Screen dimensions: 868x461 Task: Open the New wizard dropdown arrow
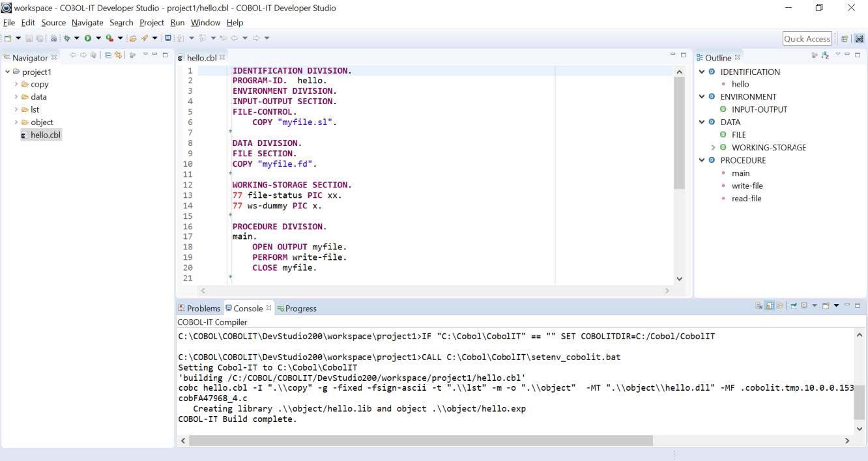coord(18,38)
